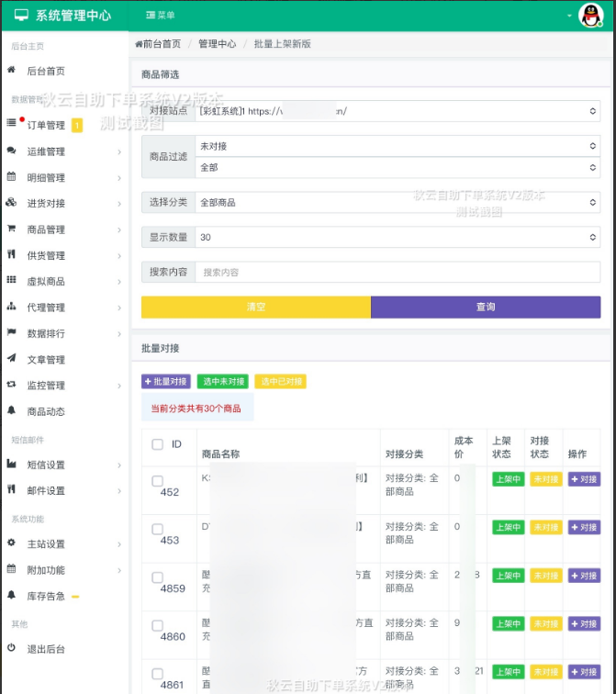The image size is (616, 694).
Task: Click the yellow 选中已对接 button
Action: click(x=281, y=382)
